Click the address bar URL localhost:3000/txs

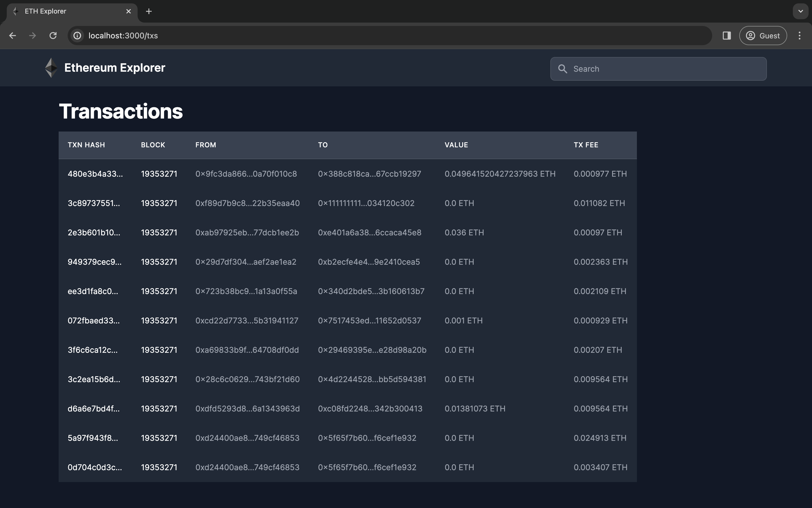click(123, 36)
